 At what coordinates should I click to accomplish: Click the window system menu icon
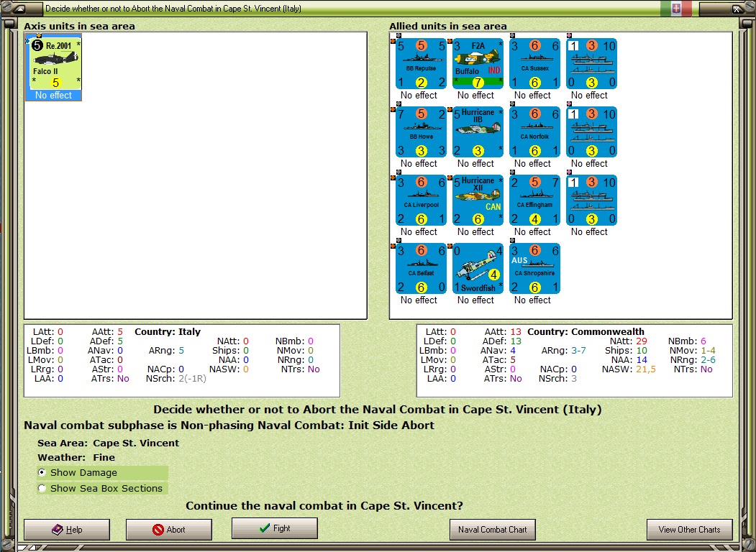coord(19,8)
